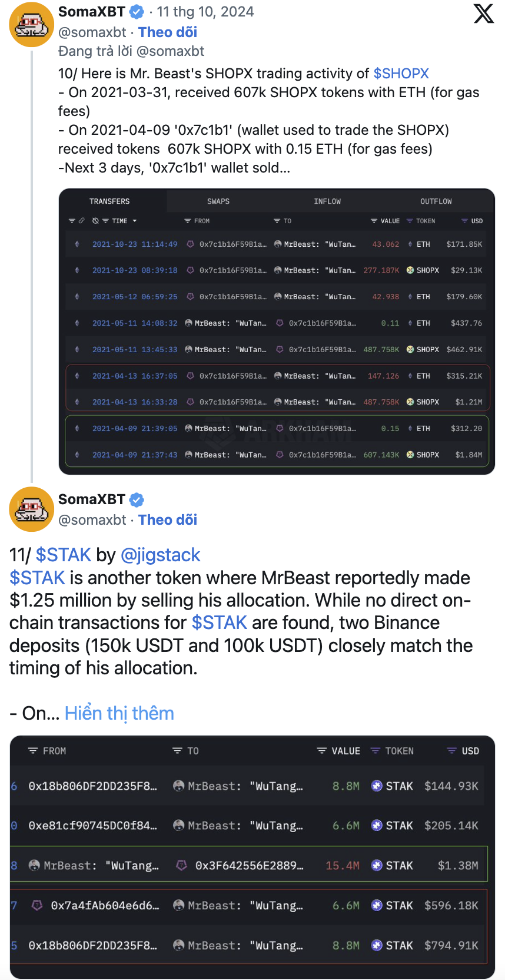
Task: Open the STAK transfers table image
Action: 252,857
